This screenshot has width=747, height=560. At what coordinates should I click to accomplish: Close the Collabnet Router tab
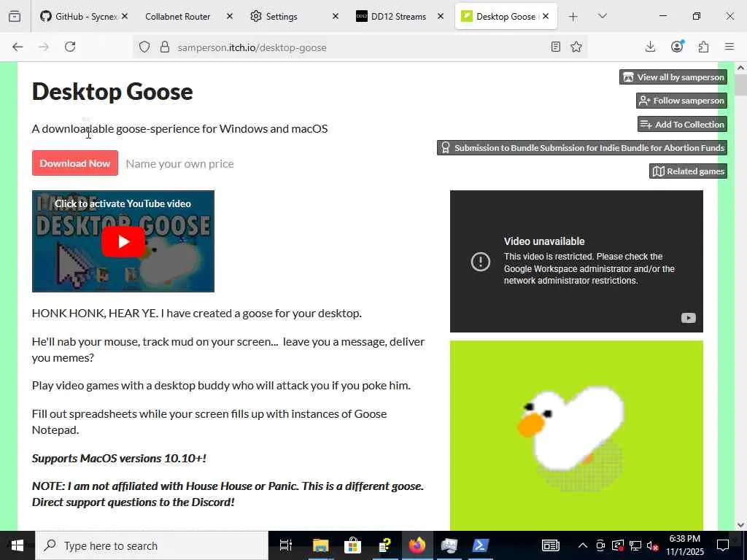pyautogui.click(x=230, y=16)
